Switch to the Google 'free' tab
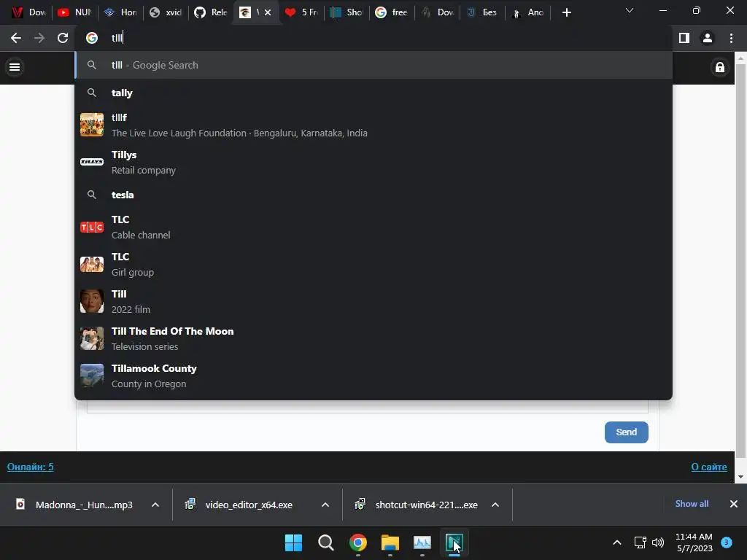Image resolution: width=747 pixels, height=560 pixels. (x=392, y=12)
